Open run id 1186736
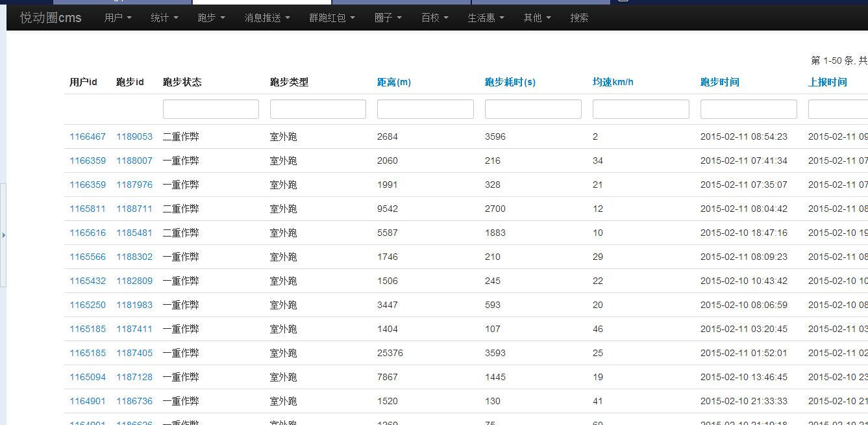 [134, 401]
